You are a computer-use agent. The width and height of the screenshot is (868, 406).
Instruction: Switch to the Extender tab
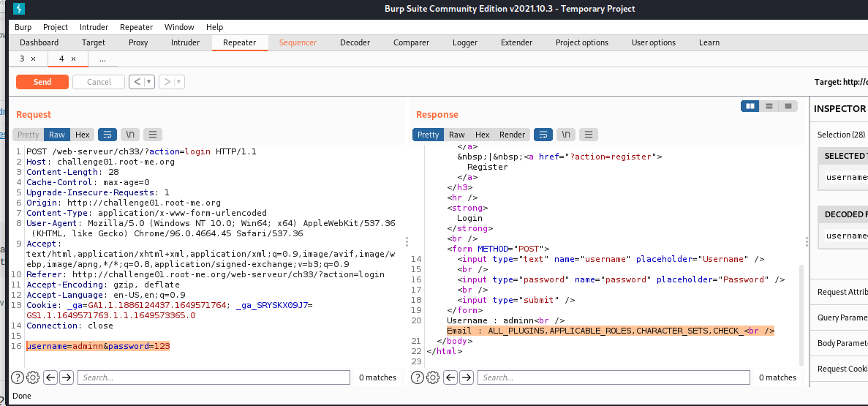point(516,42)
